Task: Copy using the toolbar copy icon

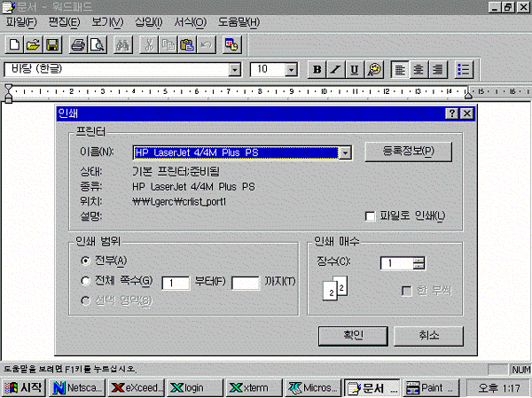Action: pyautogui.click(x=168, y=44)
